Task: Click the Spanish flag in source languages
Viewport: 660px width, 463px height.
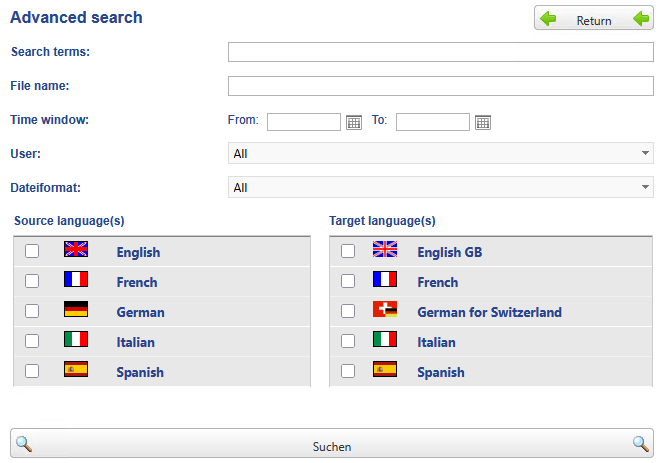Action: (x=76, y=370)
